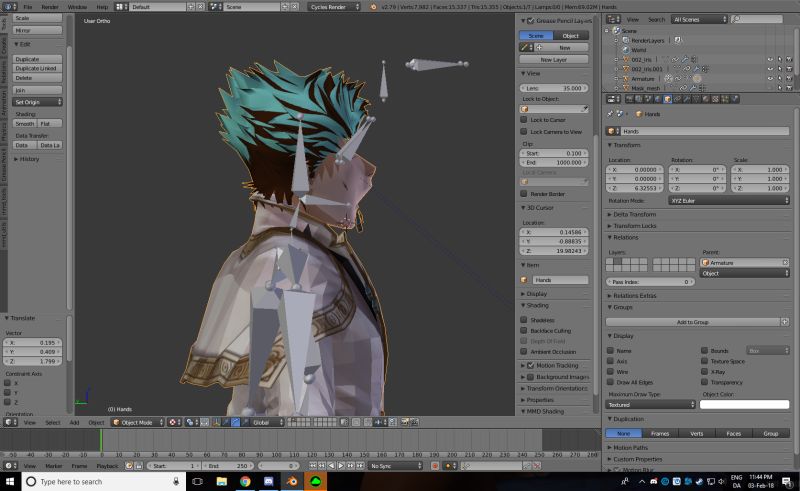This screenshot has width=800, height=491.
Task: Open the Modifiers wrench properties tab
Action: pos(687,99)
